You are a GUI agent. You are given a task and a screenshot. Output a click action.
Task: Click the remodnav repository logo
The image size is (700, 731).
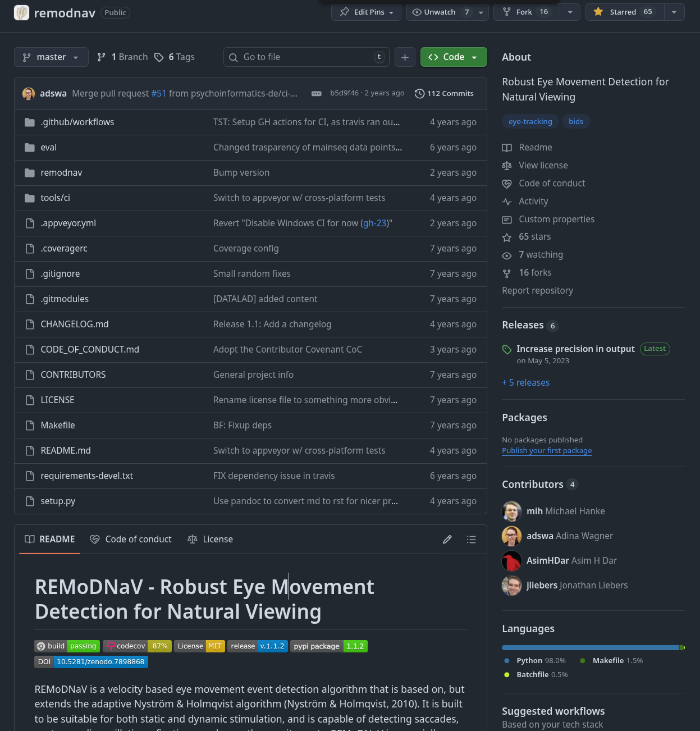(x=21, y=12)
